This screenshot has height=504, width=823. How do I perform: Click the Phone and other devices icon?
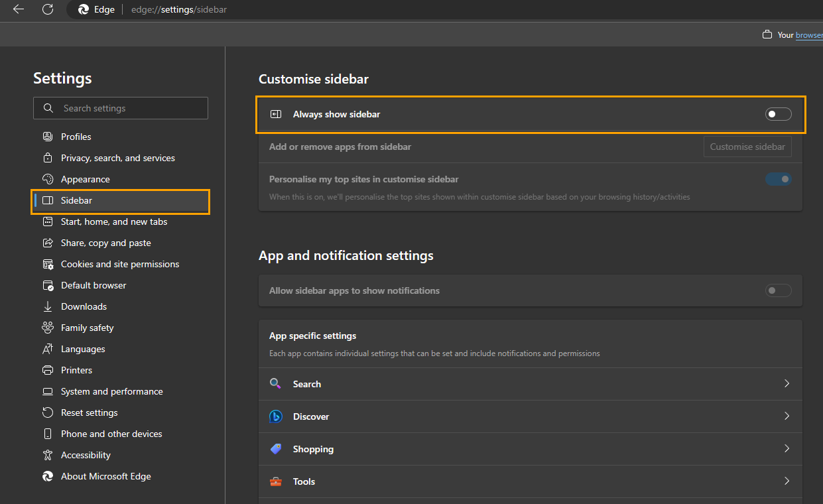[48, 434]
